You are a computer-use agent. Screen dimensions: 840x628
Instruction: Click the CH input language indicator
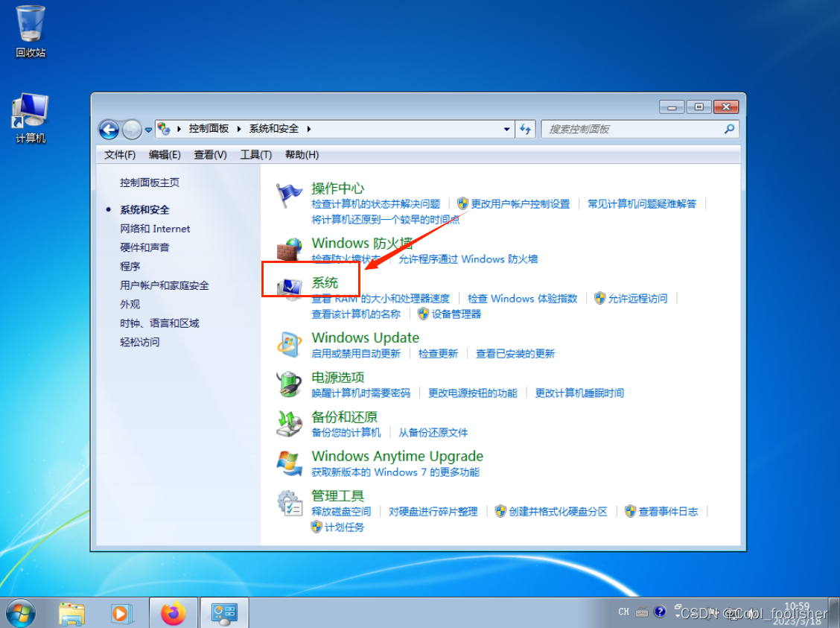623,612
